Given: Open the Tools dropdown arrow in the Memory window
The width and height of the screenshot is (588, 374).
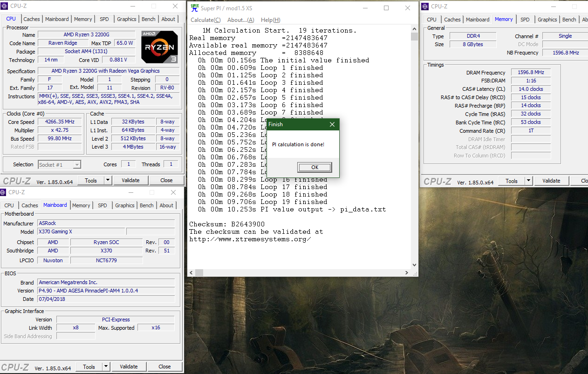Looking at the screenshot, I should (528, 181).
